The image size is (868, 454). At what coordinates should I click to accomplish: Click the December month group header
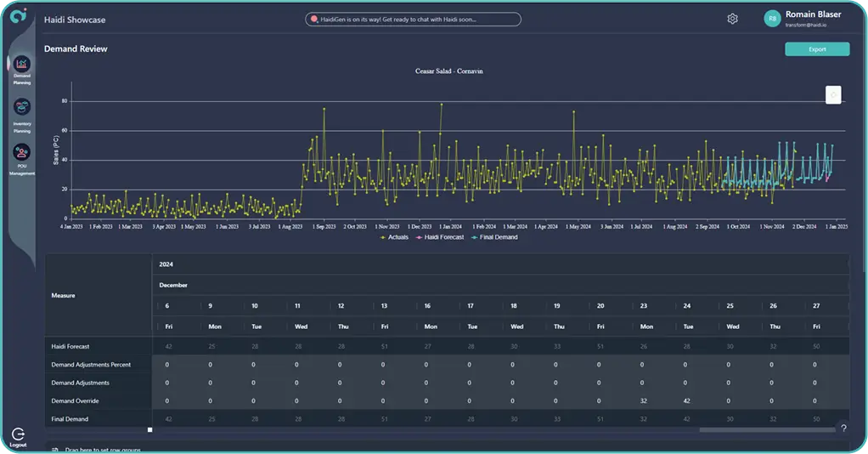point(173,285)
